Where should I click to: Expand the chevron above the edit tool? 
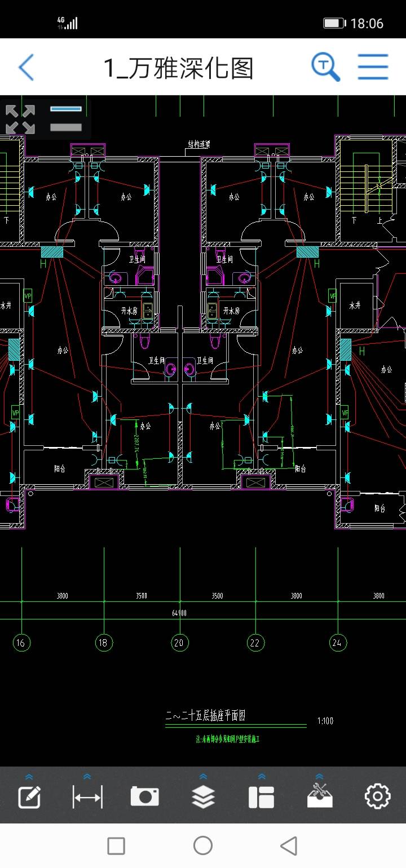[x=29, y=777]
